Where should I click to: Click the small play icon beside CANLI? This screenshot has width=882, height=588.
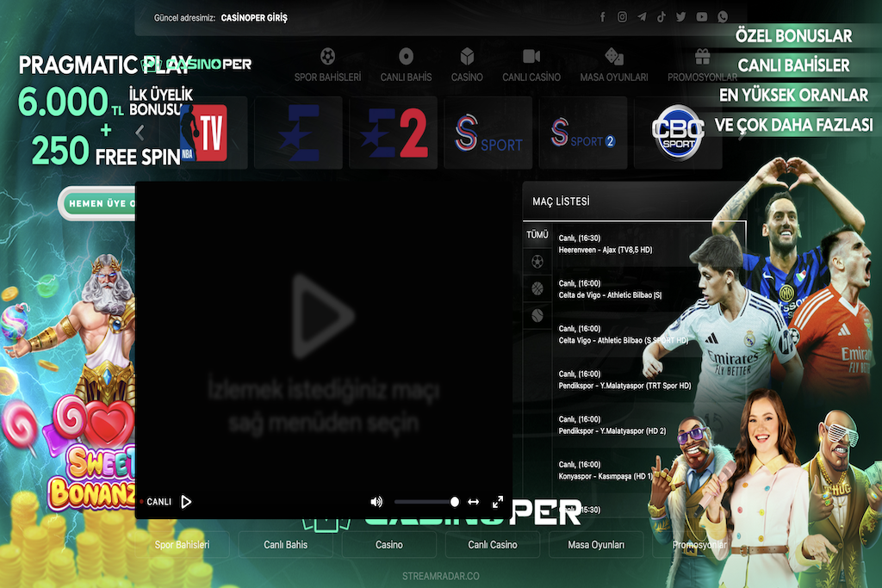point(186,501)
